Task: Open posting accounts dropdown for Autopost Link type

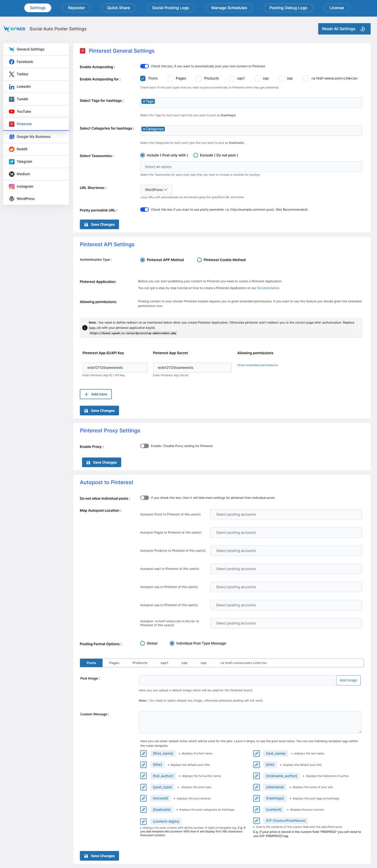Action: pos(286,623)
